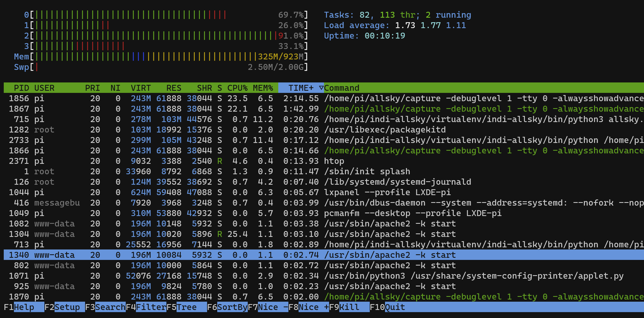Click the TIME+ sort arrow header
This screenshot has width=644, height=318.
pos(302,88)
